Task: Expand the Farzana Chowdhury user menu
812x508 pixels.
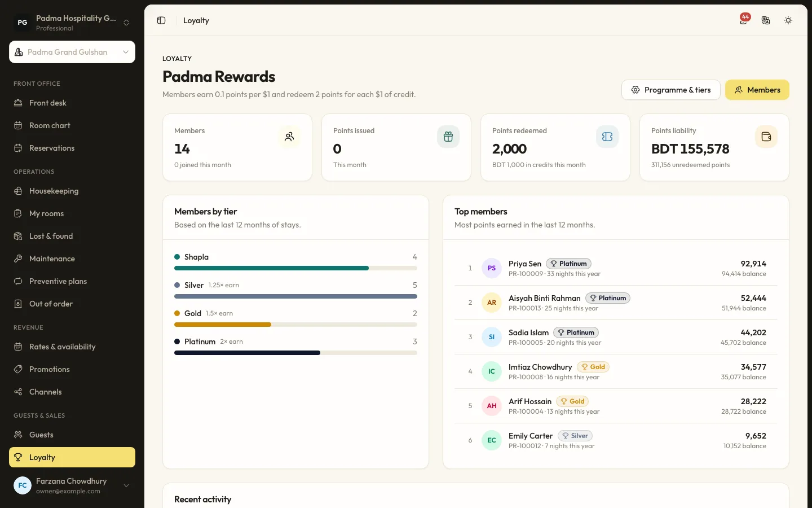Action: tap(72, 485)
